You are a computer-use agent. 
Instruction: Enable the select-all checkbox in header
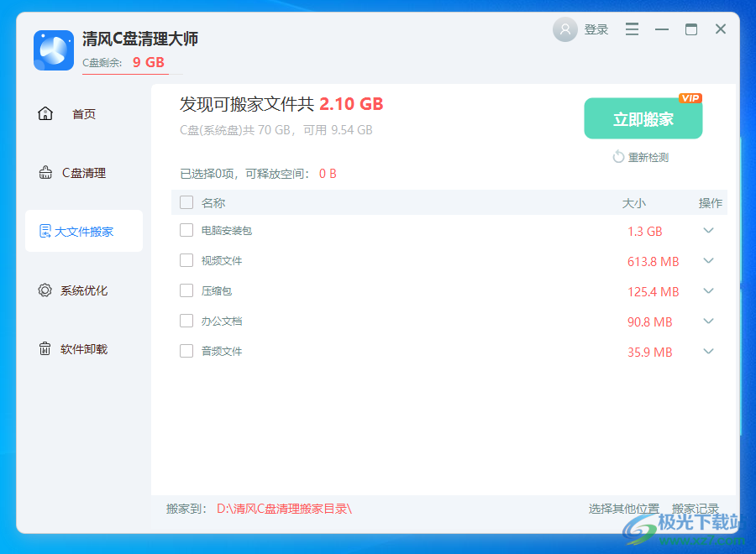tap(186, 202)
